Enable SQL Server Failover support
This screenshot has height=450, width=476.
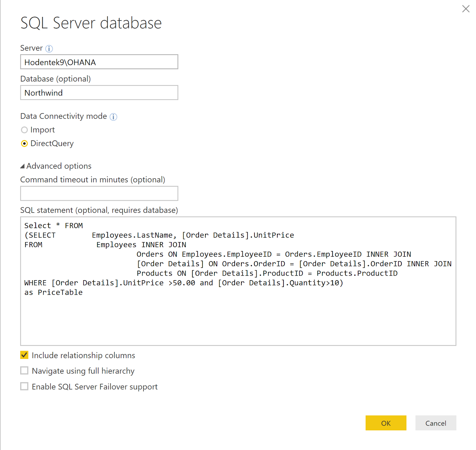[x=24, y=386]
